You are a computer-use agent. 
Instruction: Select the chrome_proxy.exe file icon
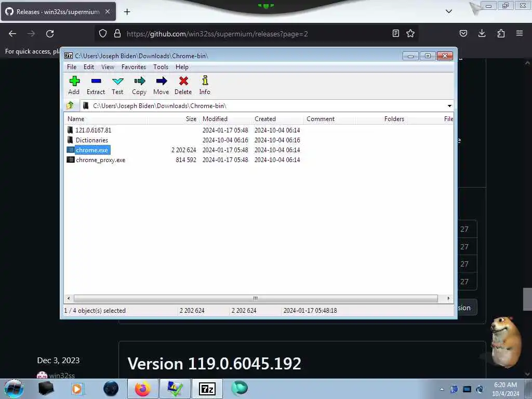(x=71, y=160)
